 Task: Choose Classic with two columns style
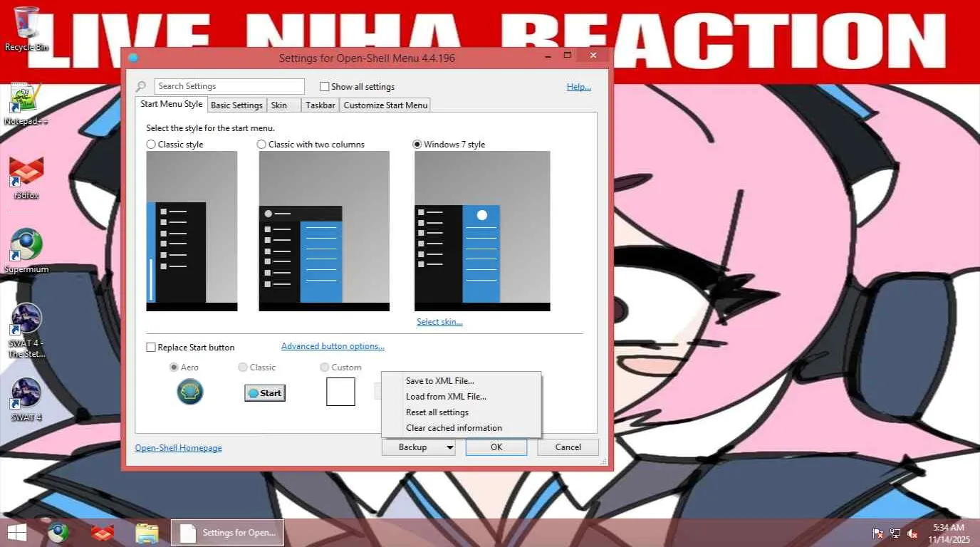262,145
